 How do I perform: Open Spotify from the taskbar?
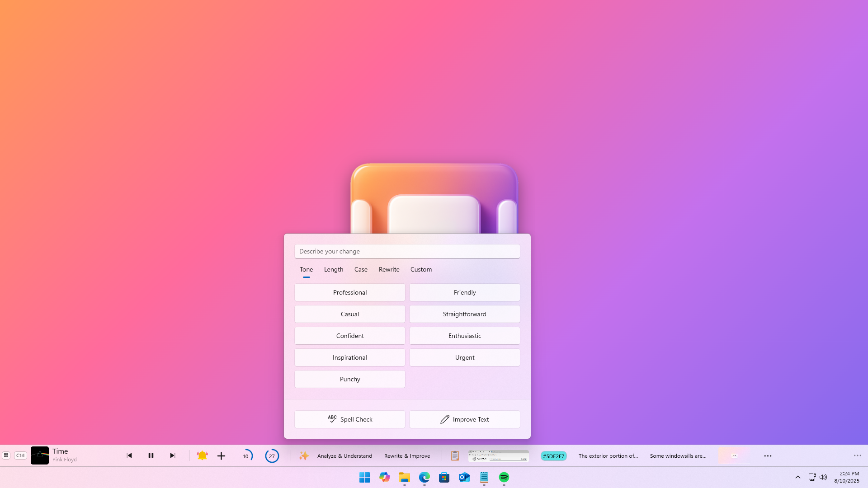coord(504,477)
